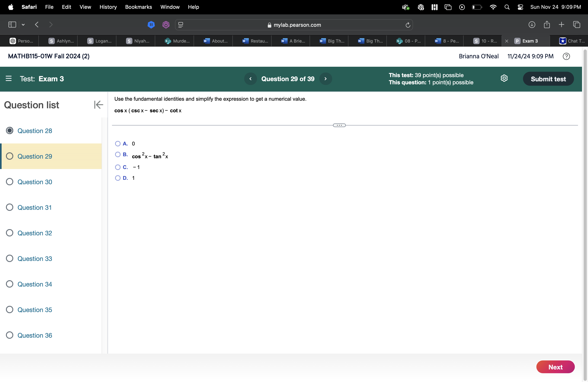Click the red Next button

tap(555, 367)
